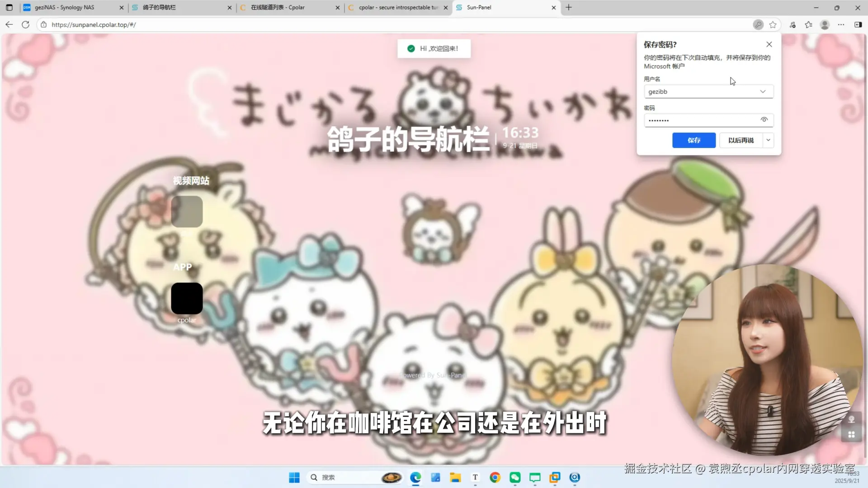Viewport: 868px width, 488px height.
Task: Open browser settings and more menu
Action: tap(841, 25)
